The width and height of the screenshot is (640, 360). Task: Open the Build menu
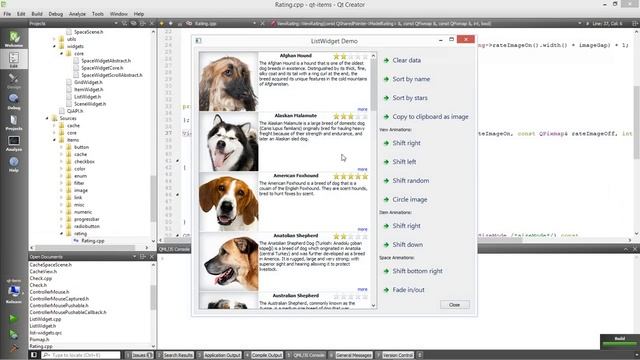tap(37, 14)
